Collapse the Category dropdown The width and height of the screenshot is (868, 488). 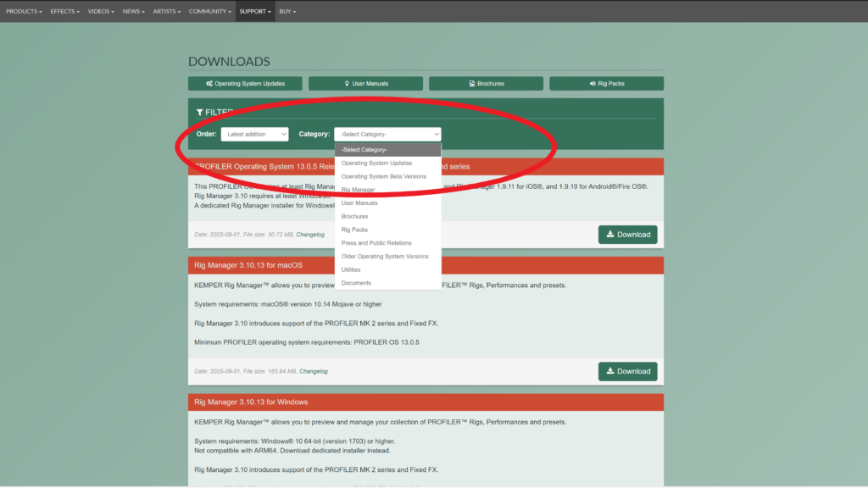(387, 134)
